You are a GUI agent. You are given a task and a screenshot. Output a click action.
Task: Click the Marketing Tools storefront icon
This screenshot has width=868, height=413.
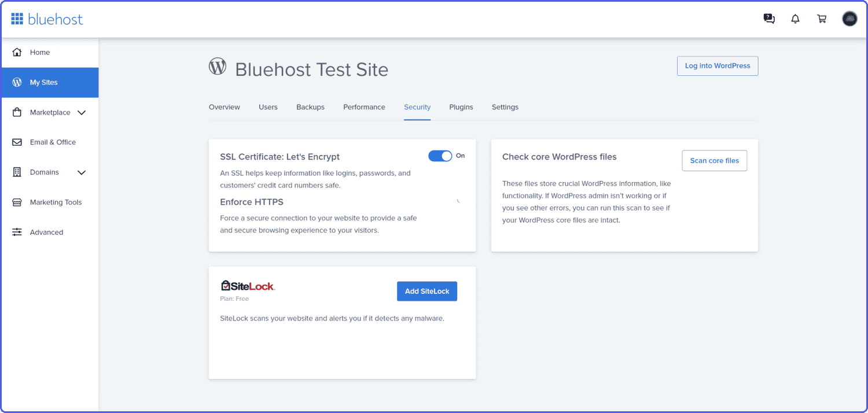pyautogui.click(x=17, y=202)
